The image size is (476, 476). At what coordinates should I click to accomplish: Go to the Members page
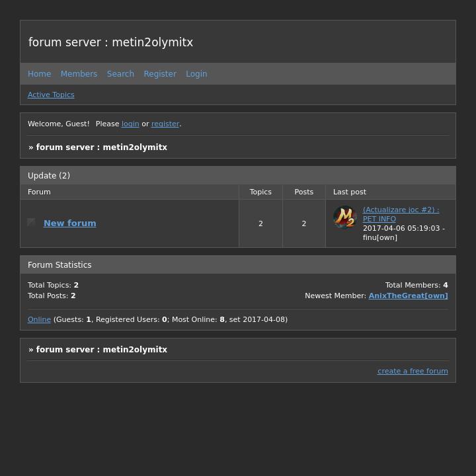pos(79,74)
